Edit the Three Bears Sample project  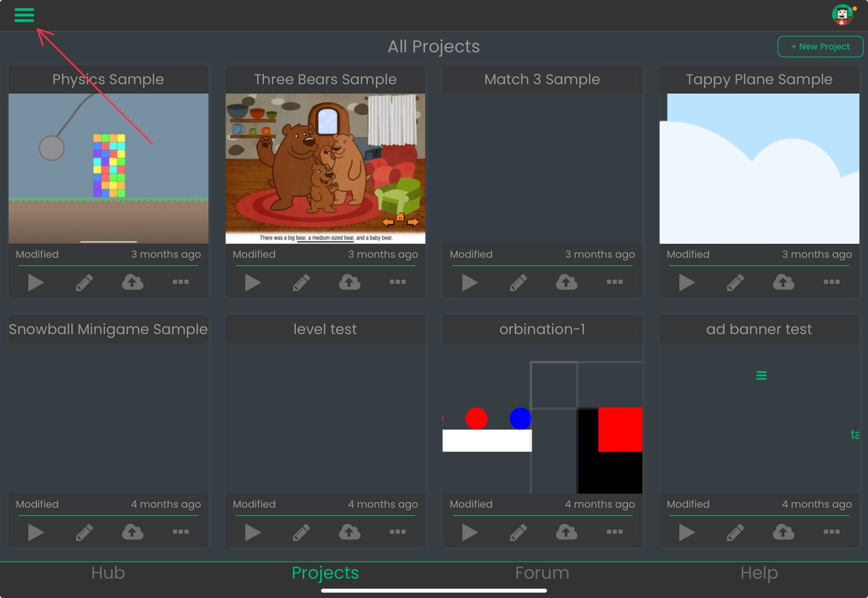[301, 282]
